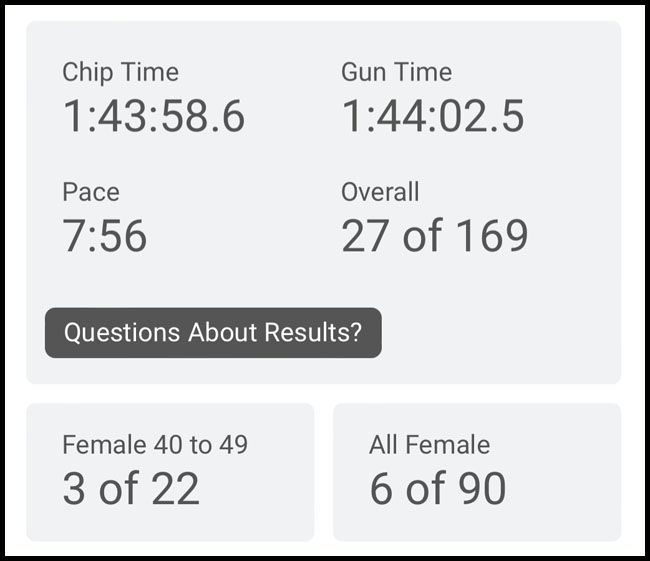Click the Pace label
Image resolution: width=650 pixels, height=561 pixels.
click(x=90, y=192)
